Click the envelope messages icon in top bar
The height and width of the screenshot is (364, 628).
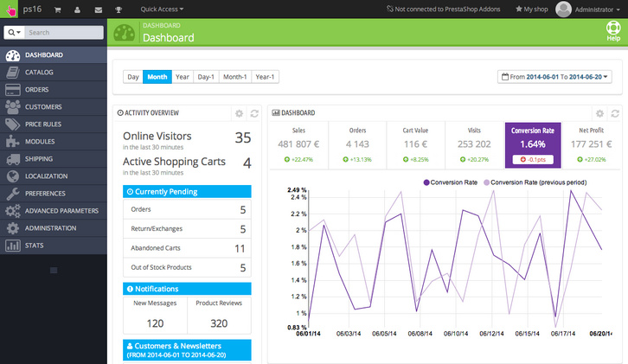point(98,9)
